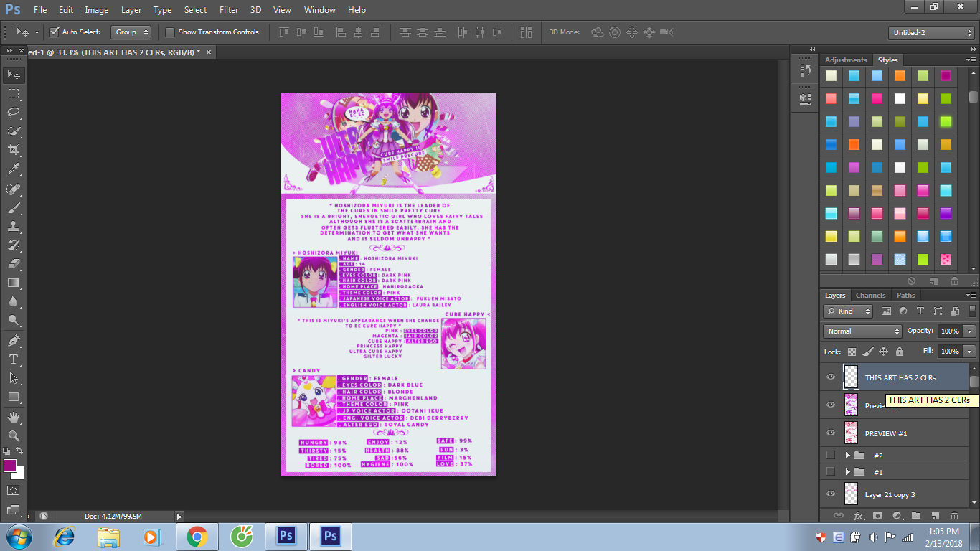Switch to the Channels tab
This screenshot has height=551, width=980.
click(871, 296)
